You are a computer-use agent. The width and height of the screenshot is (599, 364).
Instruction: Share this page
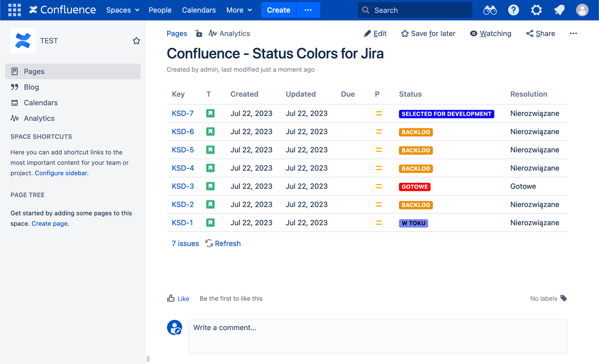pos(540,34)
